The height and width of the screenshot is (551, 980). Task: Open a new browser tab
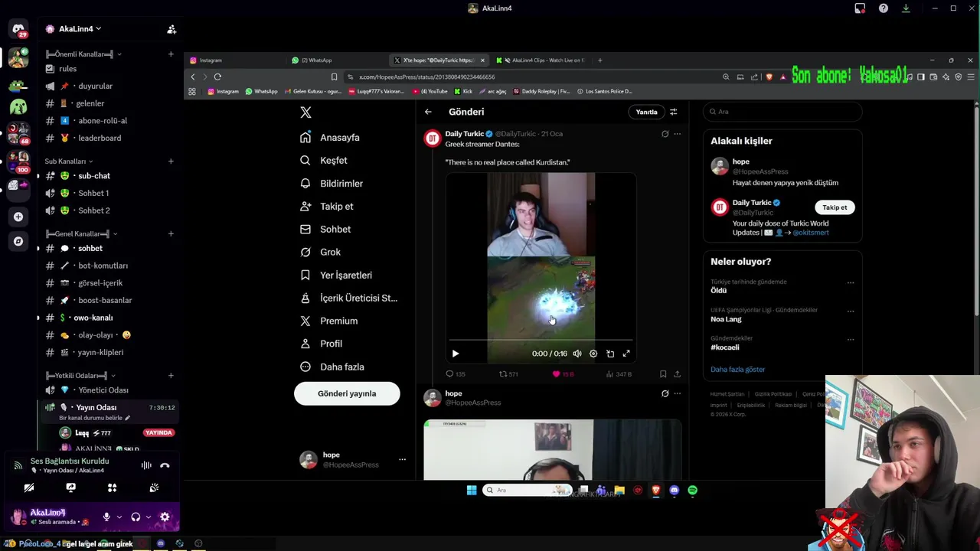point(600,60)
